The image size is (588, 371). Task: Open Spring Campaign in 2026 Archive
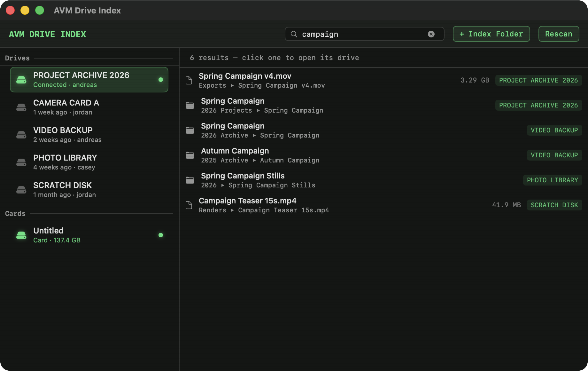(383, 130)
